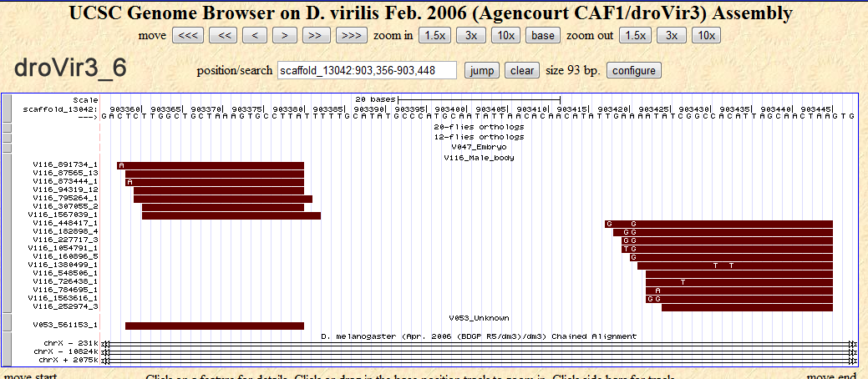
Task: Click the position/search text field
Action: point(367,70)
